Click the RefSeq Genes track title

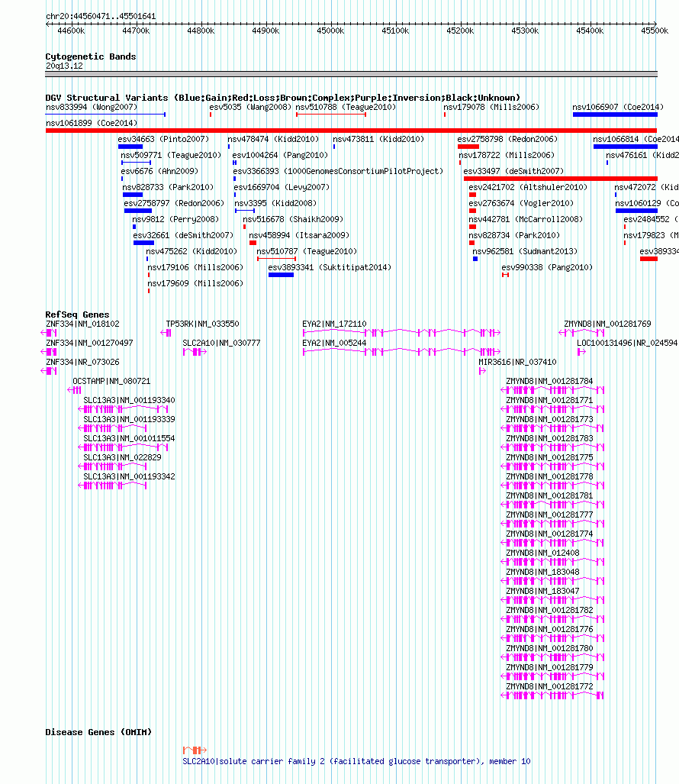tap(78, 315)
